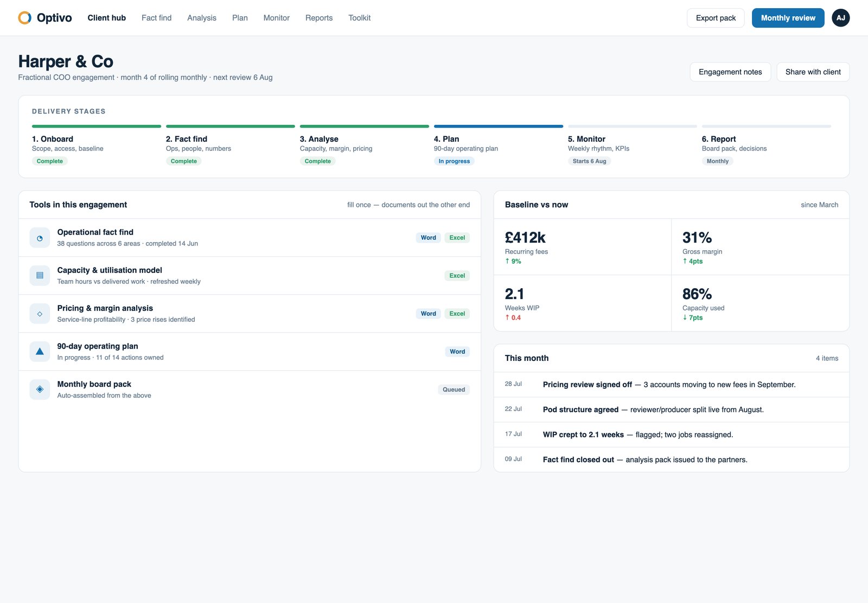Click Share with client button
The height and width of the screenshot is (603, 868).
click(813, 72)
